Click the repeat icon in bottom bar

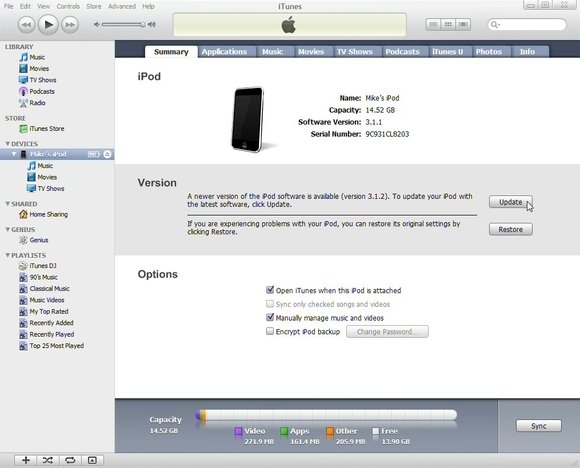pos(70,460)
